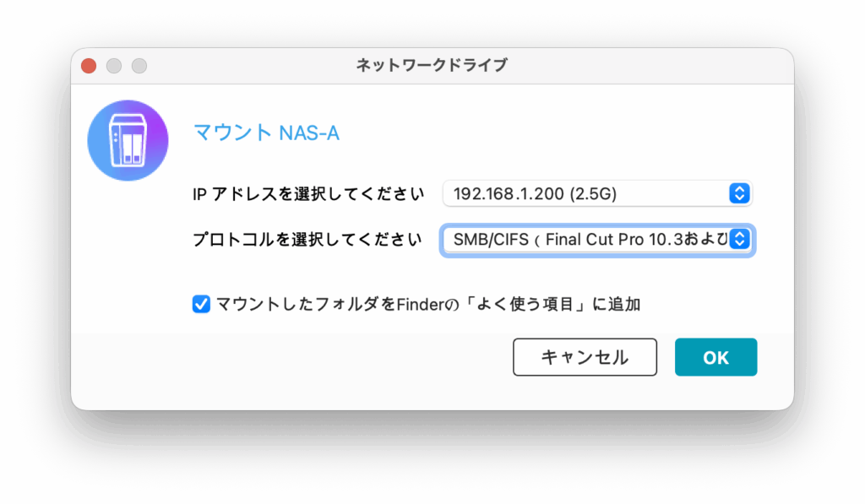Click the greyed-out minimize window button

tap(114, 66)
